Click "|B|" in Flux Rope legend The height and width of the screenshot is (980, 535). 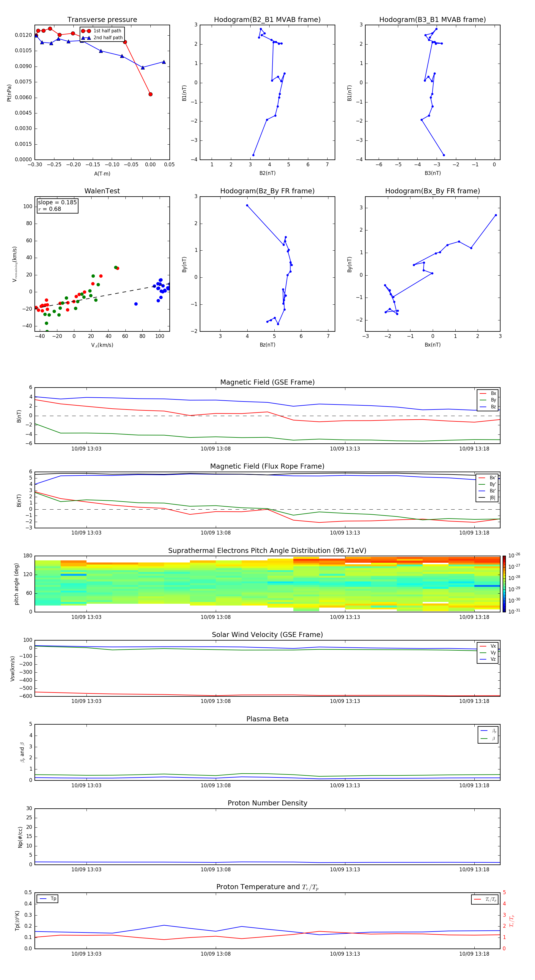(x=493, y=498)
